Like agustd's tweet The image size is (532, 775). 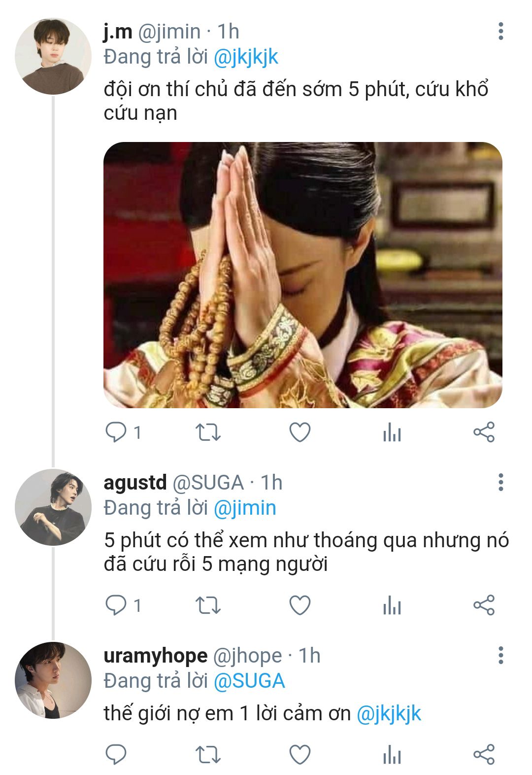299,605
